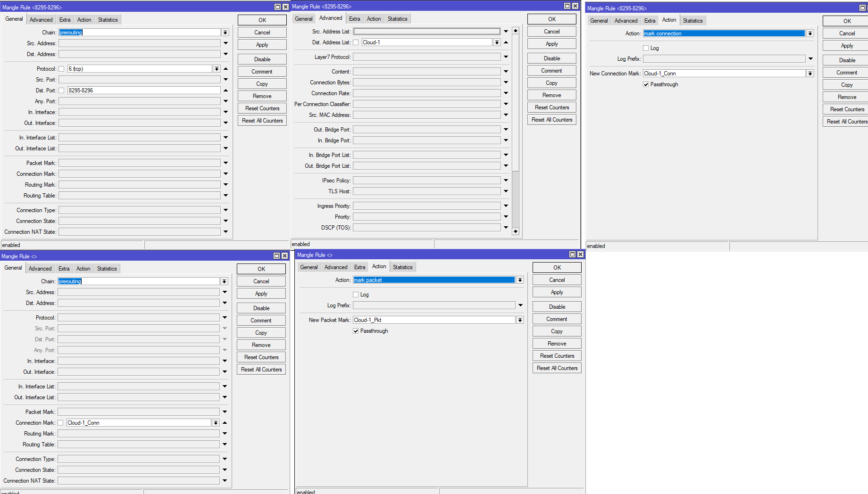
Task: Enable Log checkbox in mark connection window
Action: [646, 48]
